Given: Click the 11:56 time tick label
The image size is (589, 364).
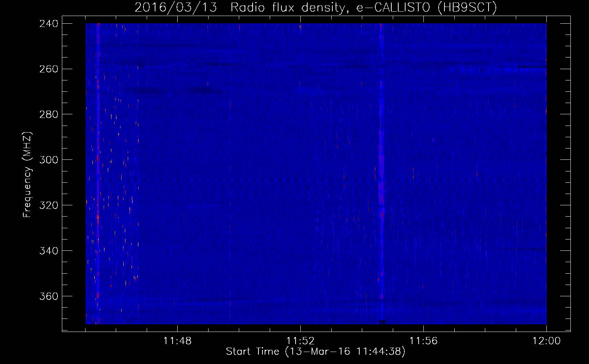Looking at the screenshot, I should pyautogui.click(x=423, y=341).
